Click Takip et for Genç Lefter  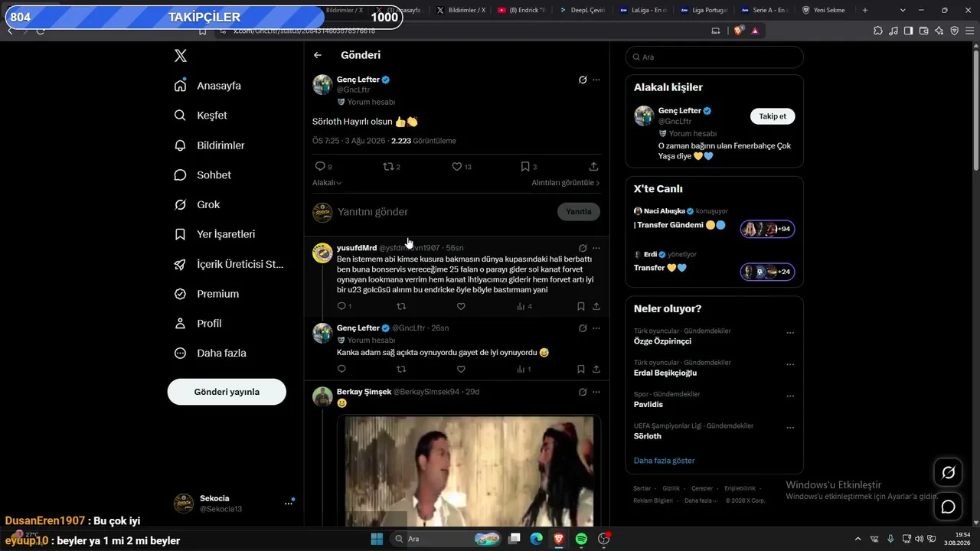pos(773,116)
